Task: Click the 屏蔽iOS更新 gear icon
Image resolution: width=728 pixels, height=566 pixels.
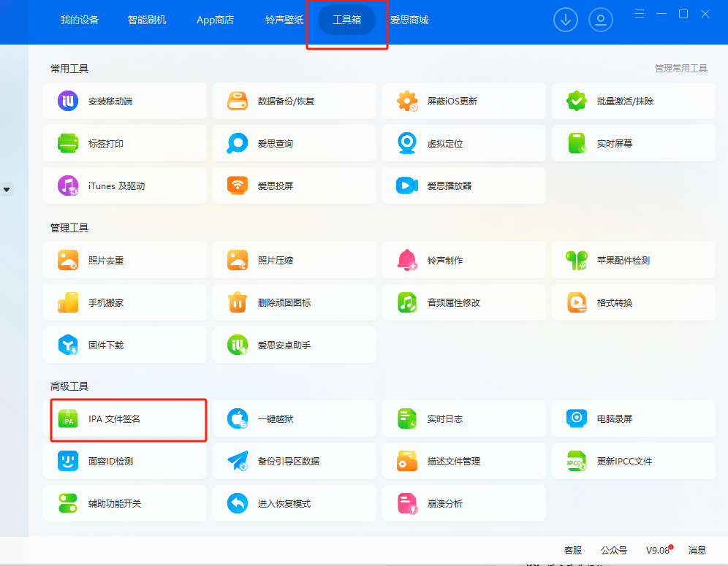Action: pyautogui.click(x=406, y=101)
